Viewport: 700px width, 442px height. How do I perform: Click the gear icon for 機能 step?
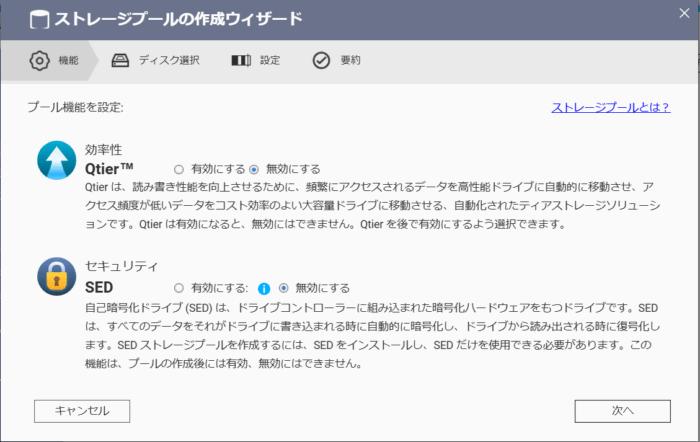(x=40, y=60)
